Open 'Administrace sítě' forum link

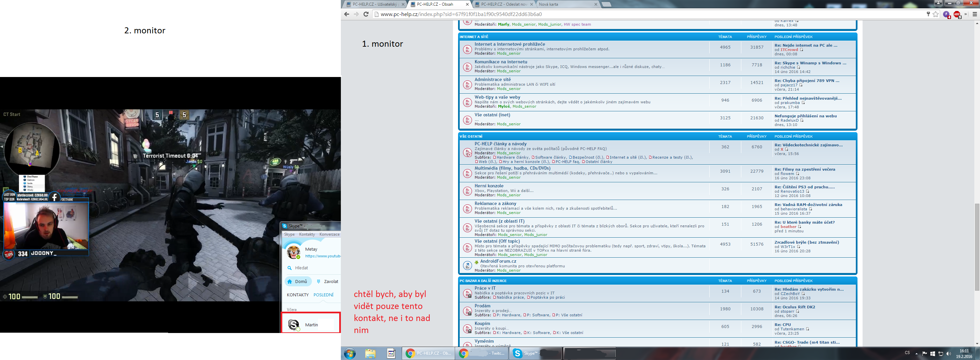(x=492, y=79)
